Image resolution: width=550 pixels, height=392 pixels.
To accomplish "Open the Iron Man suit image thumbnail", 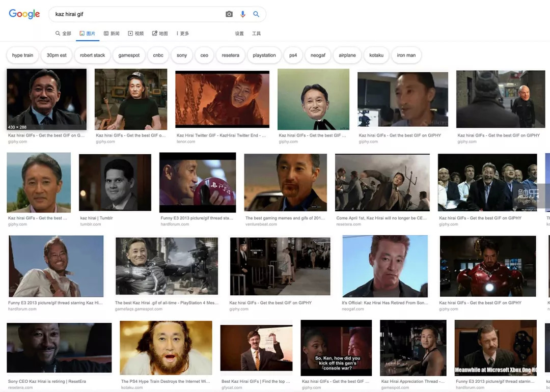I will point(488,266).
